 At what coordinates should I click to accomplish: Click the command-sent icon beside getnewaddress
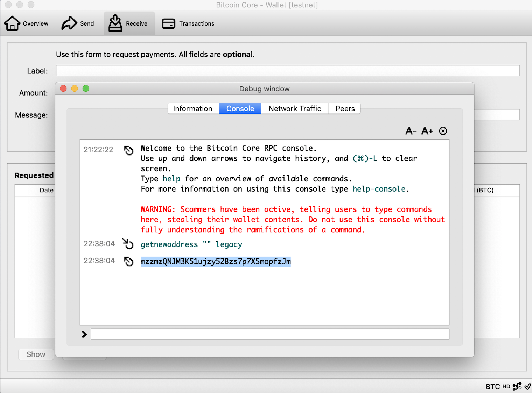[x=128, y=243]
